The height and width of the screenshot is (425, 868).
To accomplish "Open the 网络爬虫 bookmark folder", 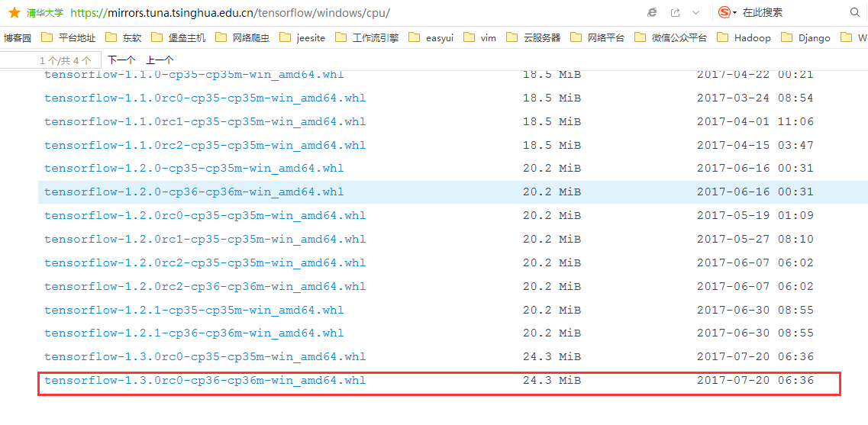I will point(243,37).
